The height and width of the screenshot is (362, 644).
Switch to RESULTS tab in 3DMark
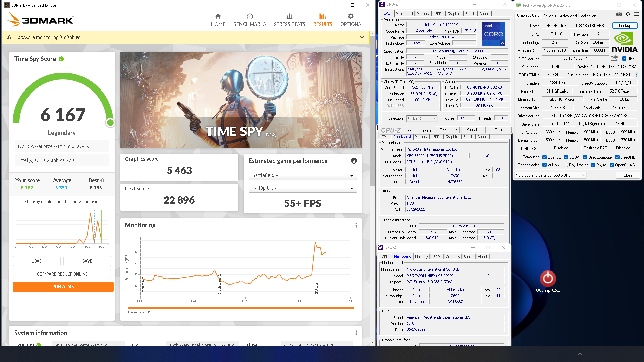(323, 20)
